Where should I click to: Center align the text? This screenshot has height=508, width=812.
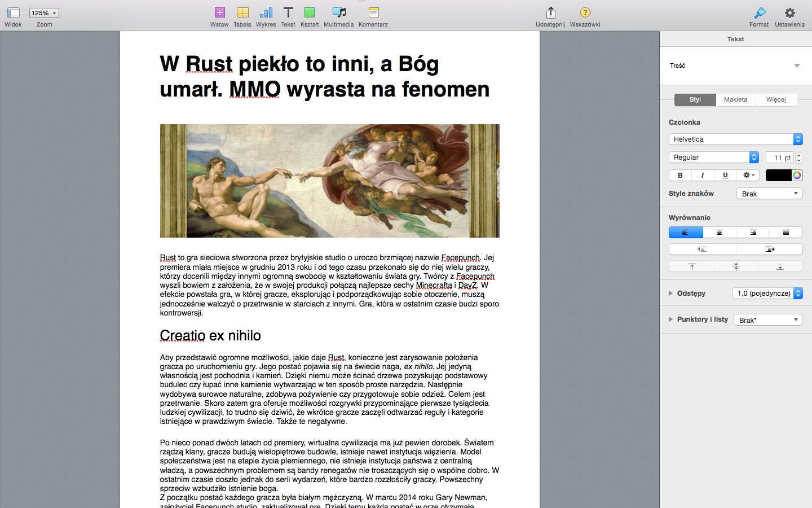(x=720, y=233)
